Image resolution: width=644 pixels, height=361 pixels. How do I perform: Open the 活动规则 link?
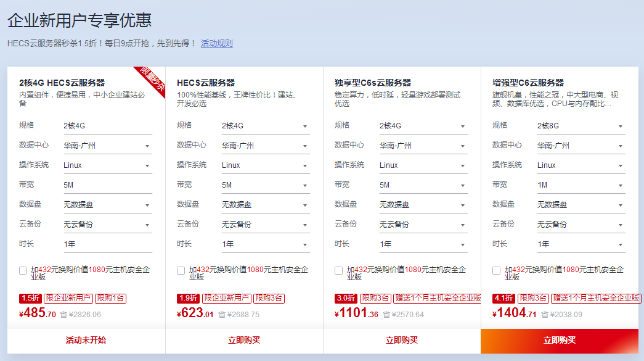[216, 43]
